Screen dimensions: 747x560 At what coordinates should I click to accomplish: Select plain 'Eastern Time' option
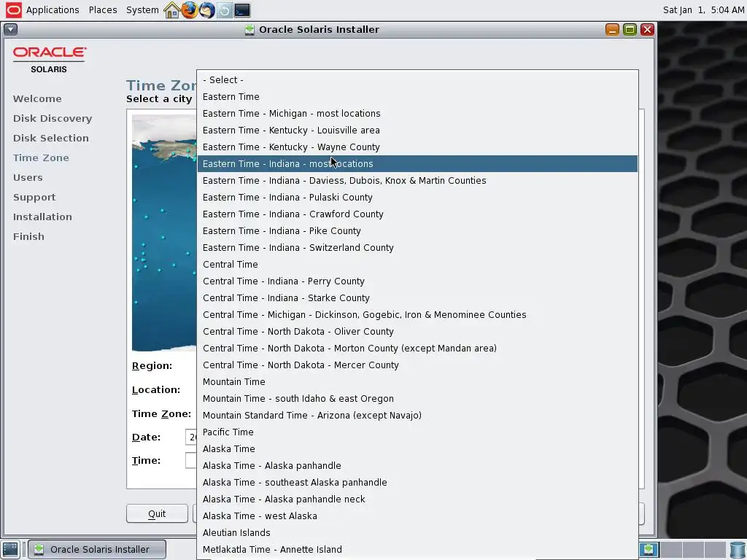(x=417, y=97)
